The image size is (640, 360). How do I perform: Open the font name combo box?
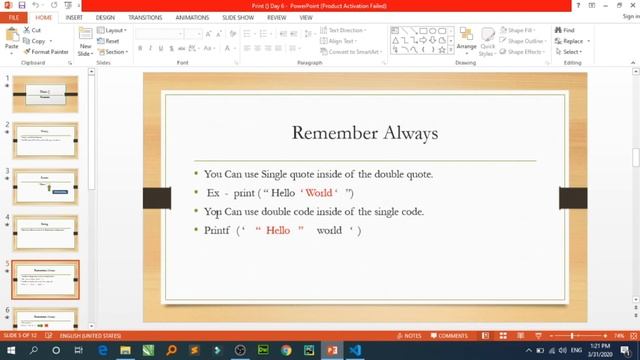(x=159, y=33)
